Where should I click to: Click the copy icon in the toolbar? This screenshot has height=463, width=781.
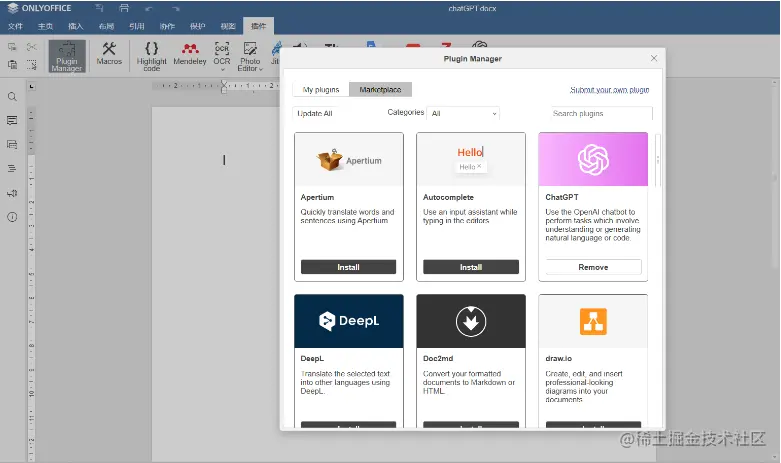tap(12, 47)
